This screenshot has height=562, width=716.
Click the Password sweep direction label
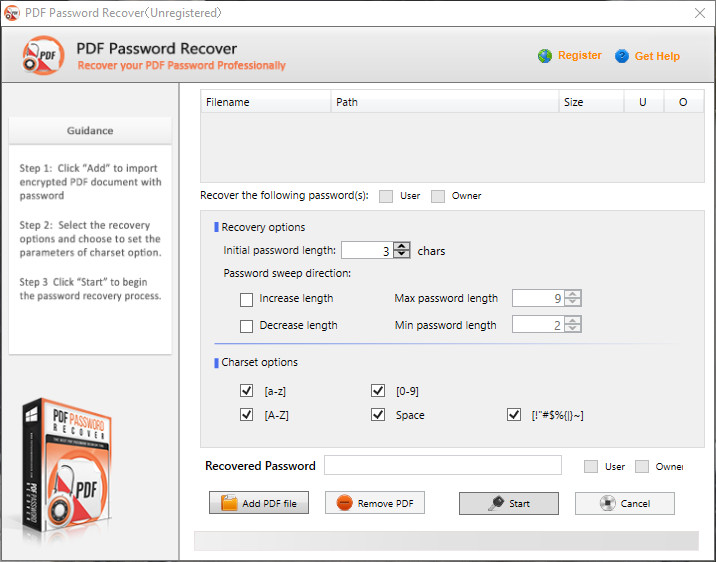point(287,273)
